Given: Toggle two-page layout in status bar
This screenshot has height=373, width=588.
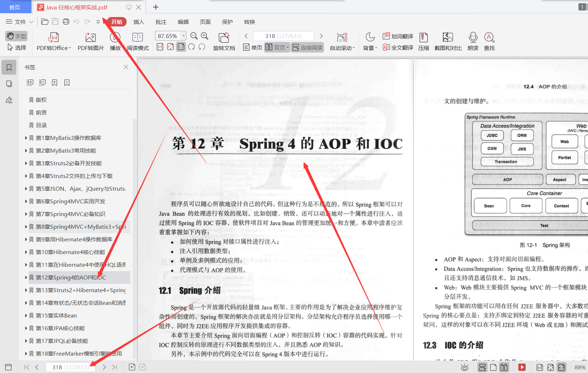Looking at the screenshot, I should pos(504,367).
